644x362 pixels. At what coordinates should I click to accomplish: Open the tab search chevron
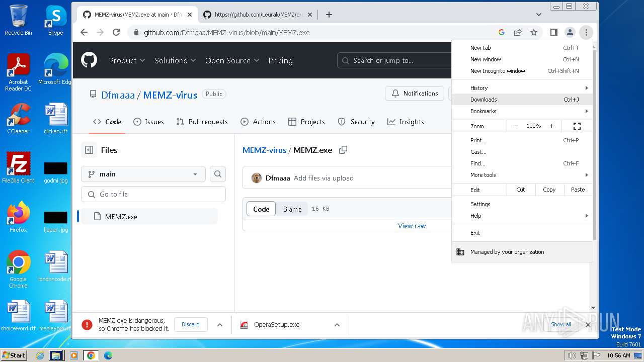click(539, 15)
